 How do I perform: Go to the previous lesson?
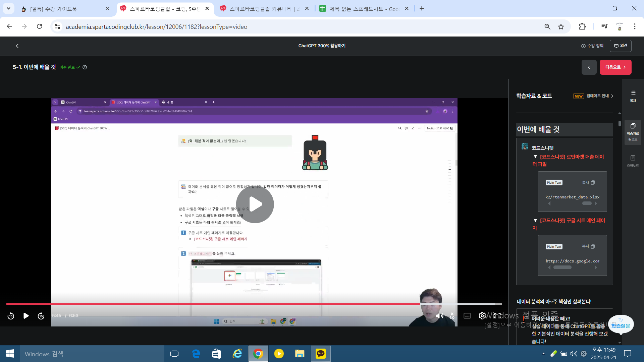click(x=589, y=67)
